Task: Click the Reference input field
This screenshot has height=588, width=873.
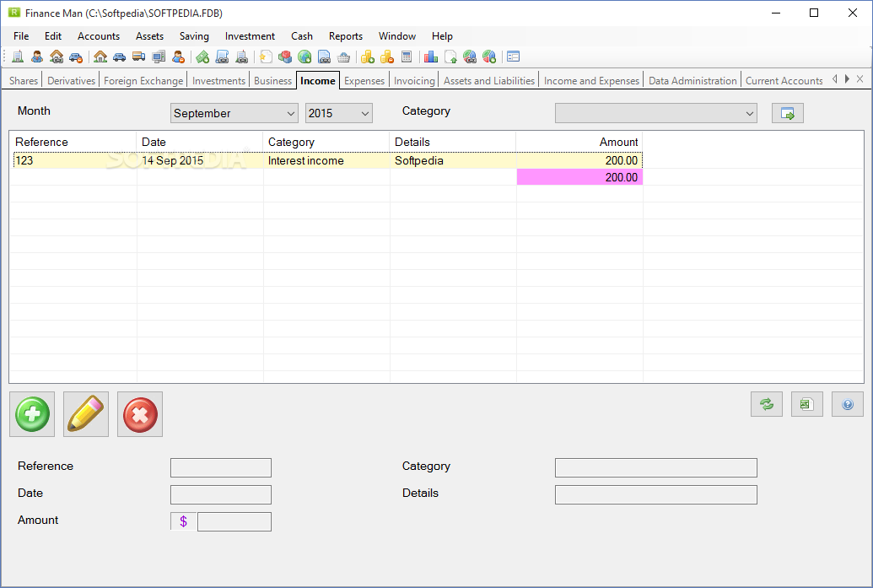Action: pyautogui.click(x=221, y=467)
